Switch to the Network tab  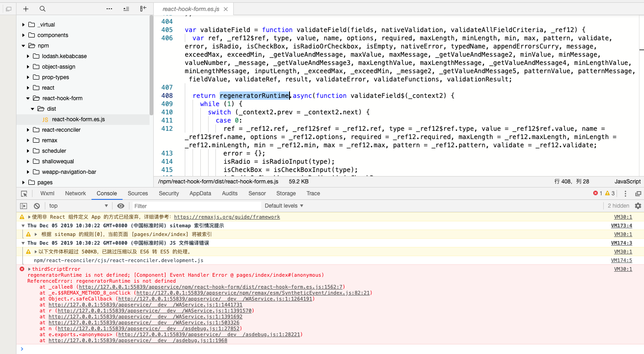[x=75, y=193]
